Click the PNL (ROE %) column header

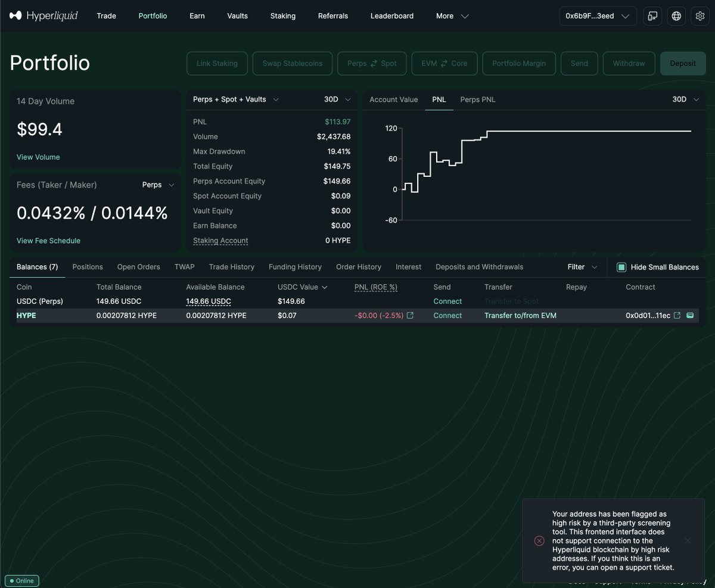(376, 287)
